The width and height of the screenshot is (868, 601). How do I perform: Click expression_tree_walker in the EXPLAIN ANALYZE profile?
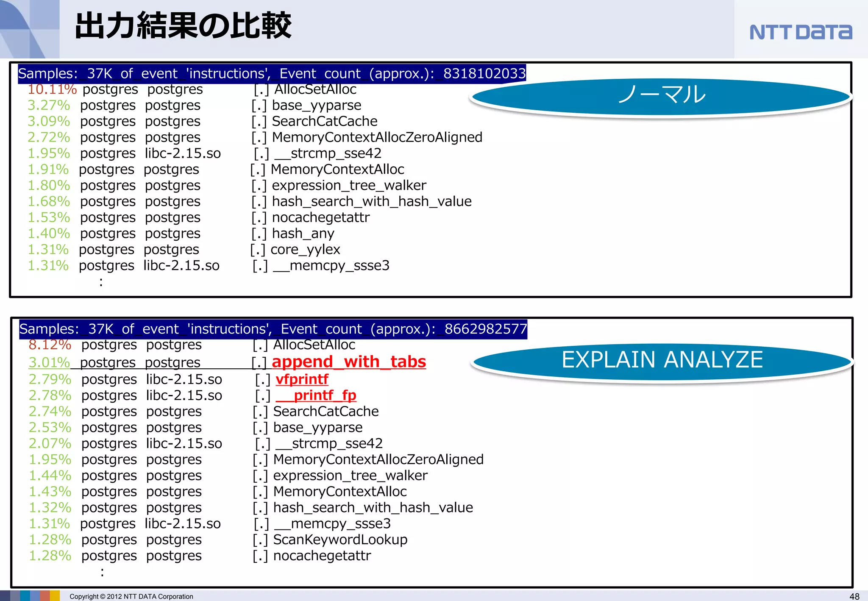(350, 476)
